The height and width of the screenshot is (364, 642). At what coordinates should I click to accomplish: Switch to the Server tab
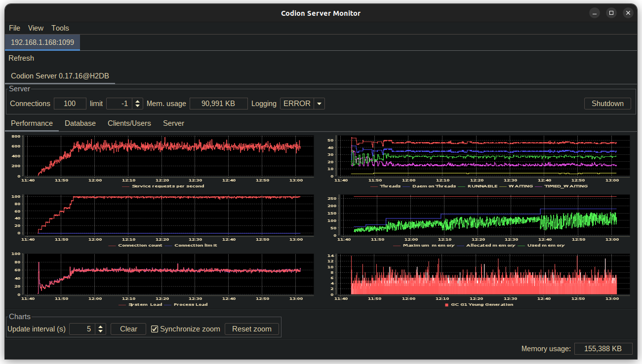coord(173,123)
